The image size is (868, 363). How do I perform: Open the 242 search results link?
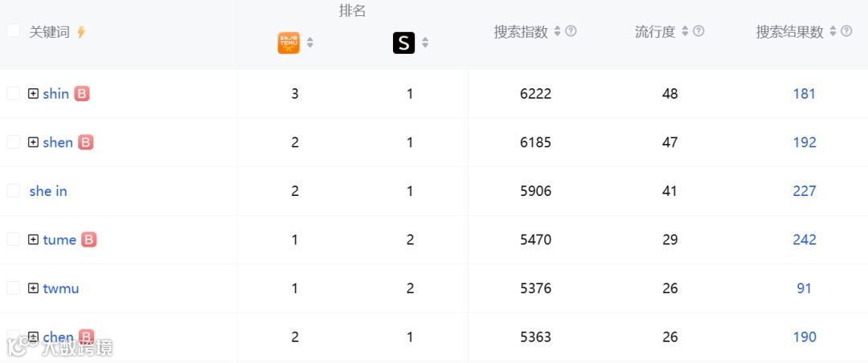(x=805, y=239)
